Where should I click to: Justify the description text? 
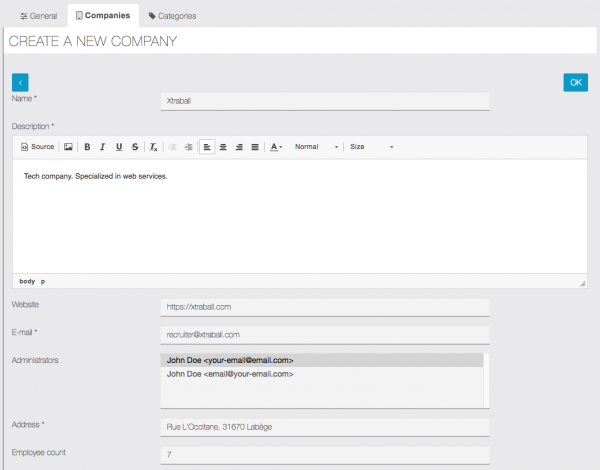coord(254,147)
